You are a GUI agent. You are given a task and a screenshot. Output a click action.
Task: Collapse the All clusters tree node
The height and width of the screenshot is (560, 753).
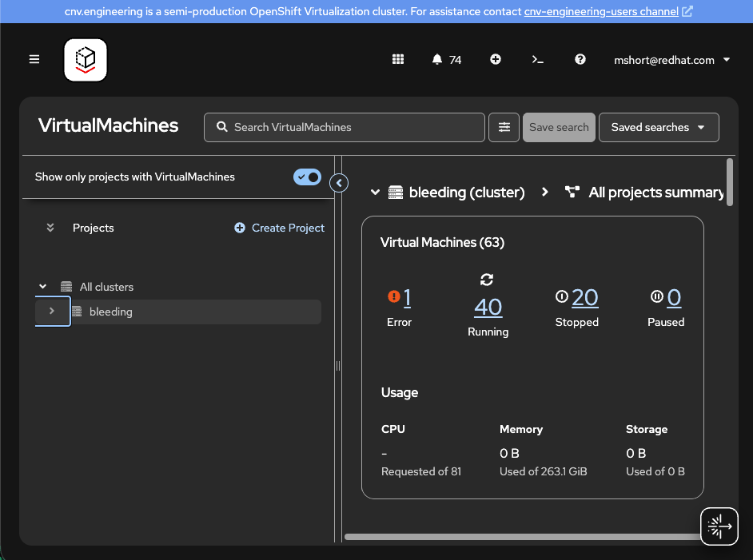43,287
